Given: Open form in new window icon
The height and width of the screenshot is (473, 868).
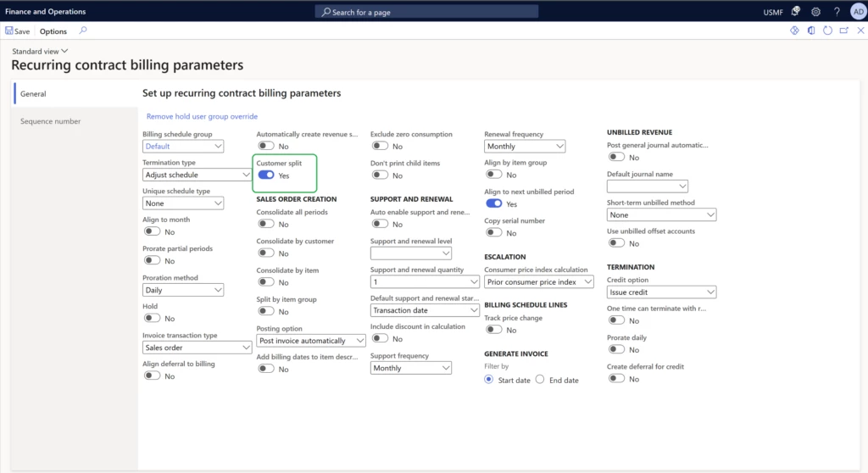Looking at the screenshot, I should 843,31.
